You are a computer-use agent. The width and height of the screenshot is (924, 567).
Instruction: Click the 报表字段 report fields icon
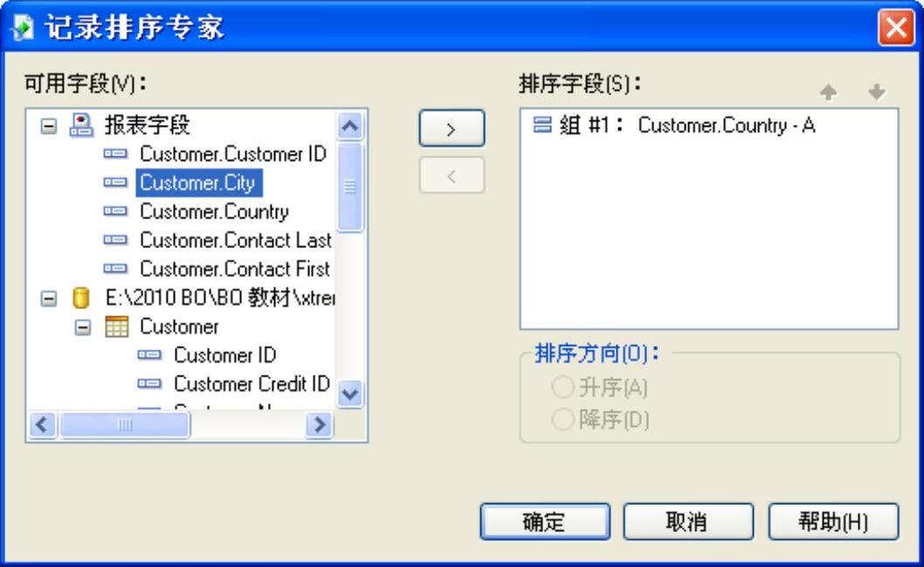[81, 125]
